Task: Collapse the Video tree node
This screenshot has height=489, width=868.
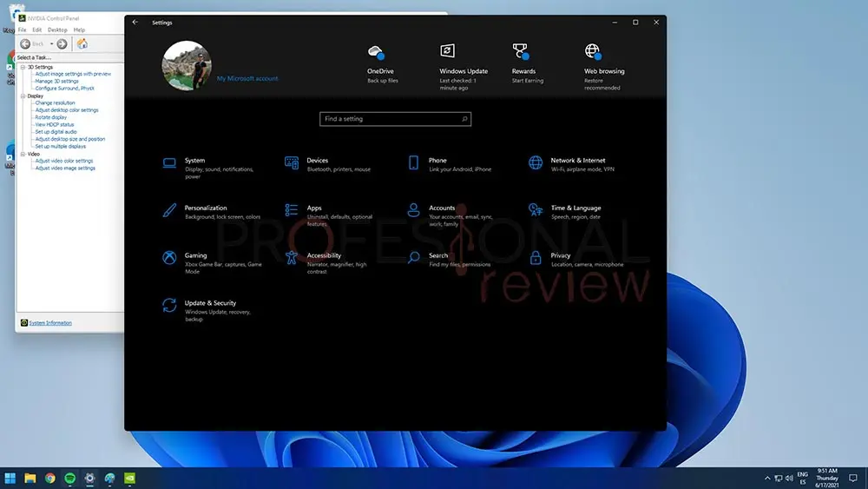Action: pyautogui.click(x=23, y=154)
